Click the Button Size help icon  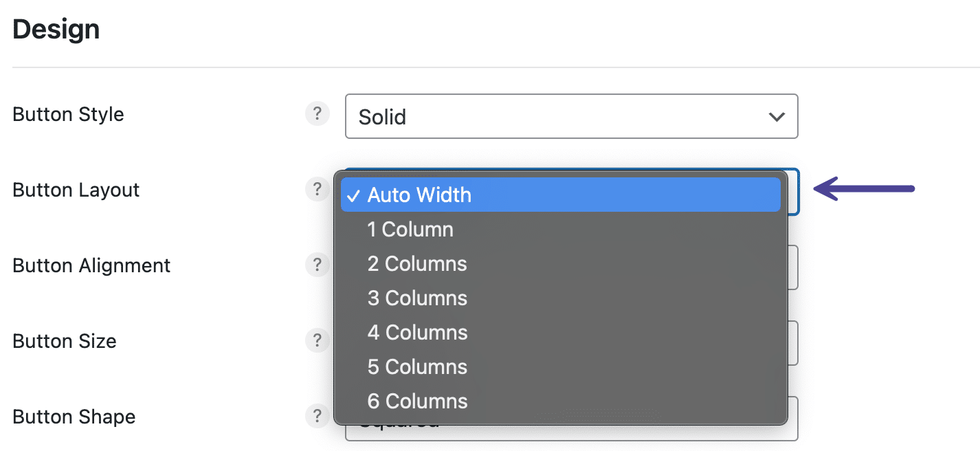[x=318, y=340]
